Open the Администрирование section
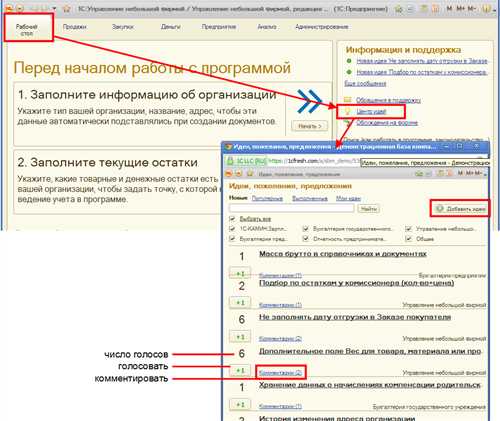Screen dimensions: 500x421 [x=322, y=27]
